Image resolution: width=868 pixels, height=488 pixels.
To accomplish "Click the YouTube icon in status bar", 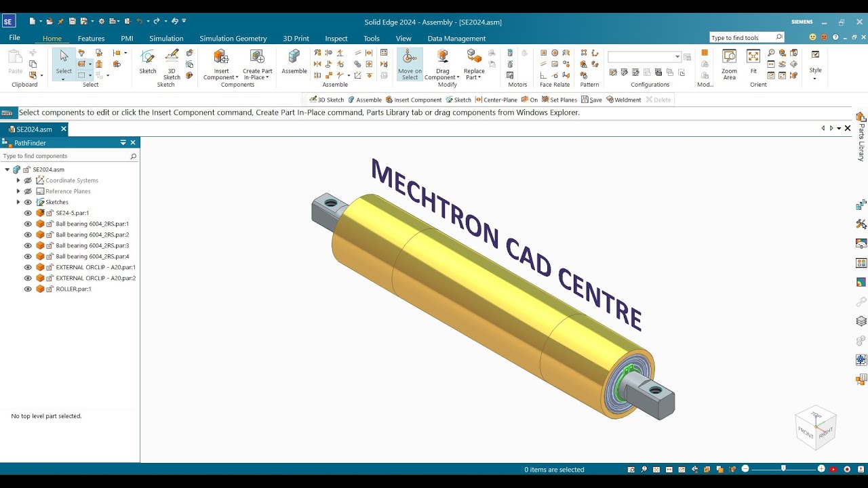I will click(833, 469).
